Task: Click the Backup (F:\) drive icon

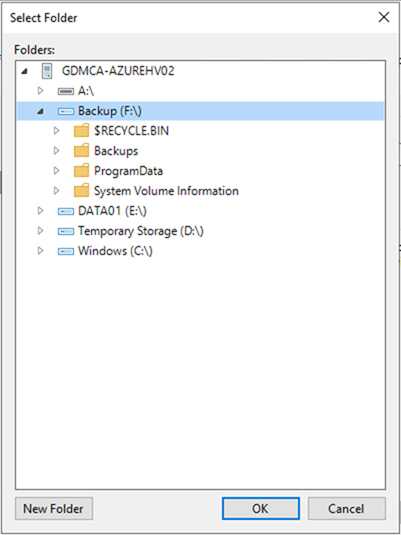Action: point(66,111)
